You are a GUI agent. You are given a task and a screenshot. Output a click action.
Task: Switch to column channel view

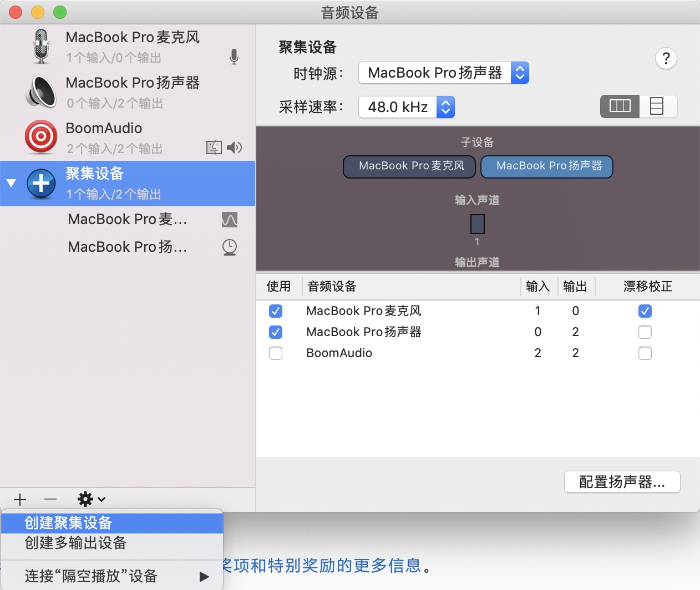click(620, 106)
